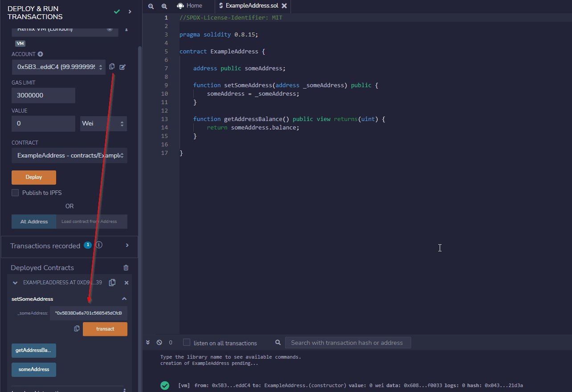Focus the _someAddress parameter field

coord(89,313)
